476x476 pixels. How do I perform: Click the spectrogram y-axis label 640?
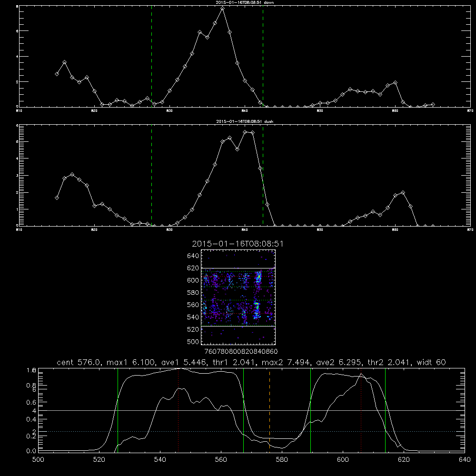193,256
